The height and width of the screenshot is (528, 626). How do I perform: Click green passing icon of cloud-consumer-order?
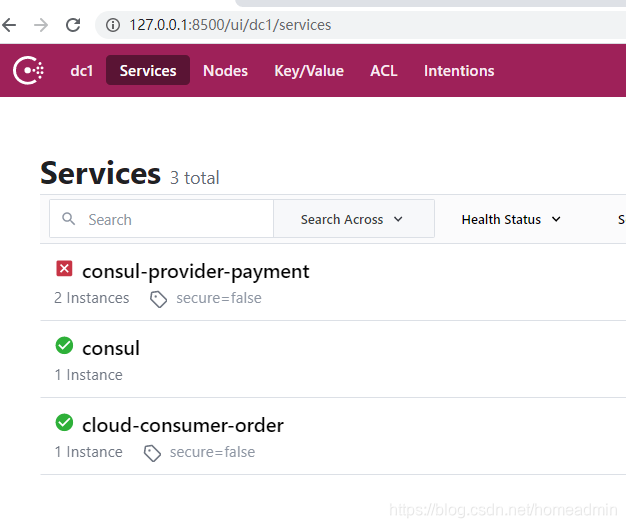click(64, 422)
